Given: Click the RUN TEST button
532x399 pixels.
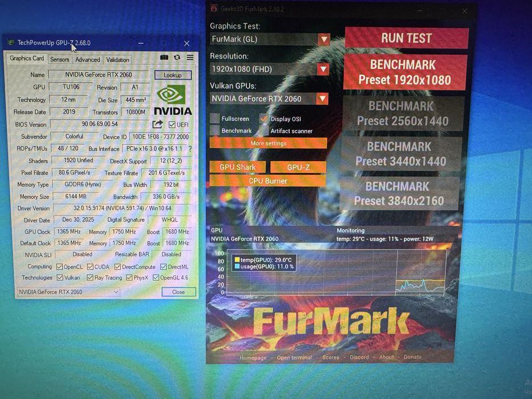Looking at the screenshot, I should [407, 38].
